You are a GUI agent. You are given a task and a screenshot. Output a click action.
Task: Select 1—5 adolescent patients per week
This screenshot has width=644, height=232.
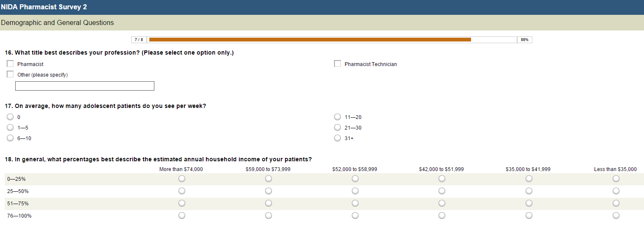(10, 127)
